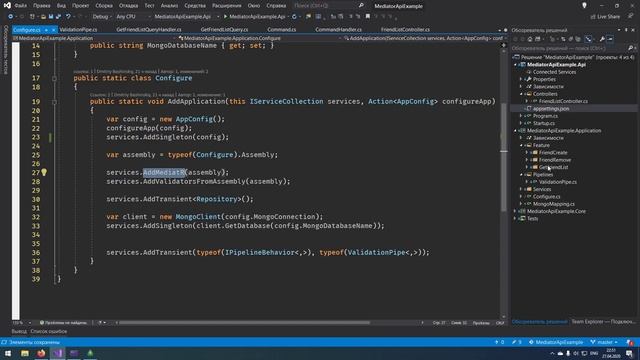
Task: Click the Collapse All icon in Solution Explorer
Action: [571, 39]
